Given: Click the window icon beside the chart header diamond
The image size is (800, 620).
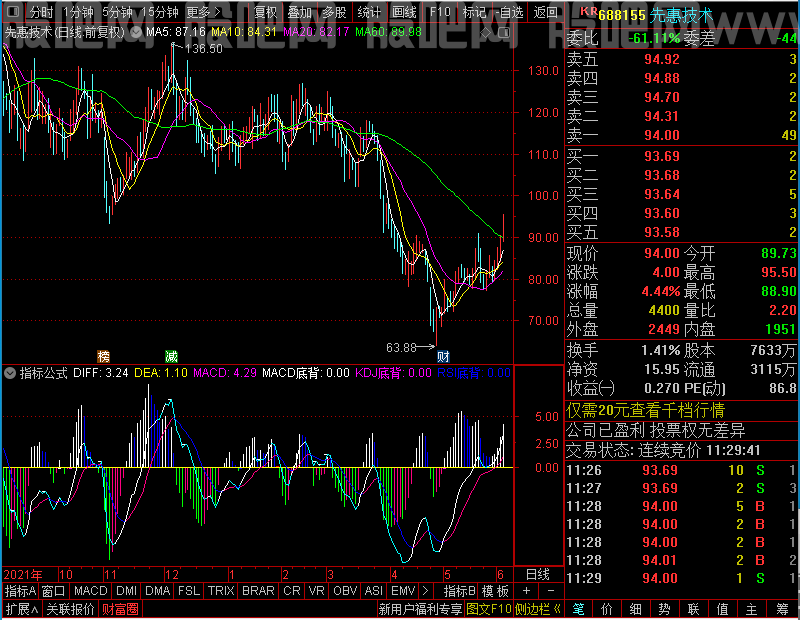Looking at the screenshot, I should (x=504, y=33).
